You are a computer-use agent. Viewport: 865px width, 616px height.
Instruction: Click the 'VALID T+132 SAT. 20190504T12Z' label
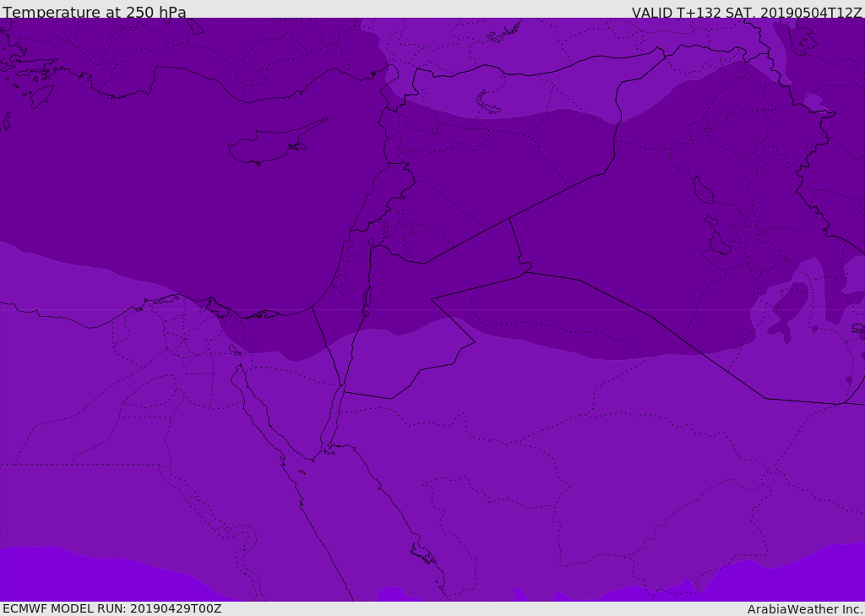pos(747,13)
